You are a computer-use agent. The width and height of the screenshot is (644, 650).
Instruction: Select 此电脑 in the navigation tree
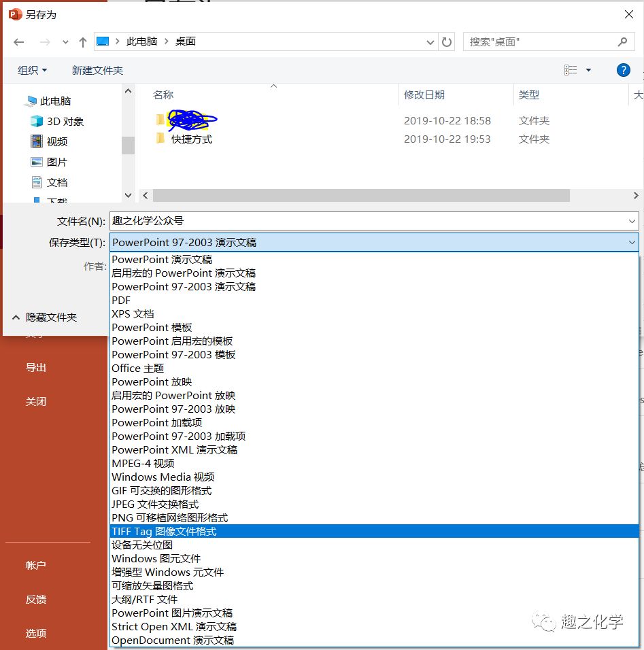click(x=55, y=101)
